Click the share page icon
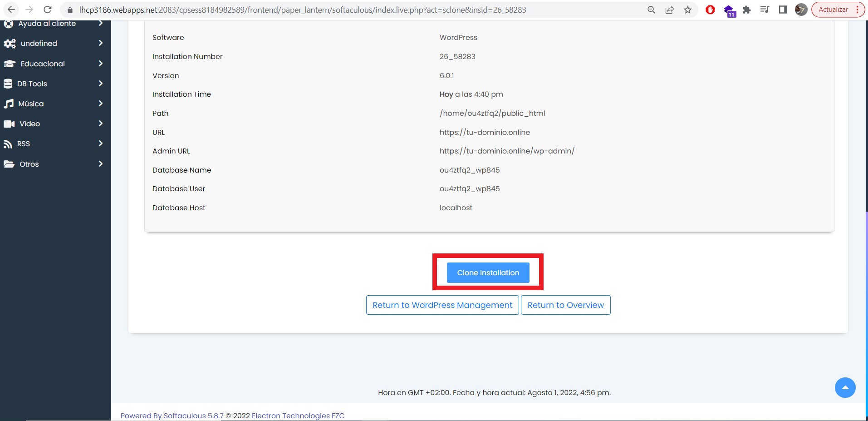 (670, 10)
